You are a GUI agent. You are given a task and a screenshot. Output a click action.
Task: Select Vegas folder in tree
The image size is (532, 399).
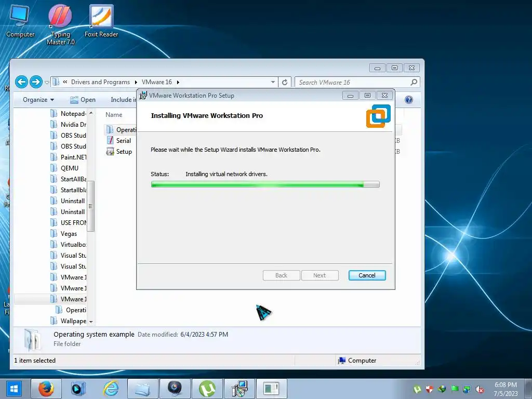click(64, 234)
